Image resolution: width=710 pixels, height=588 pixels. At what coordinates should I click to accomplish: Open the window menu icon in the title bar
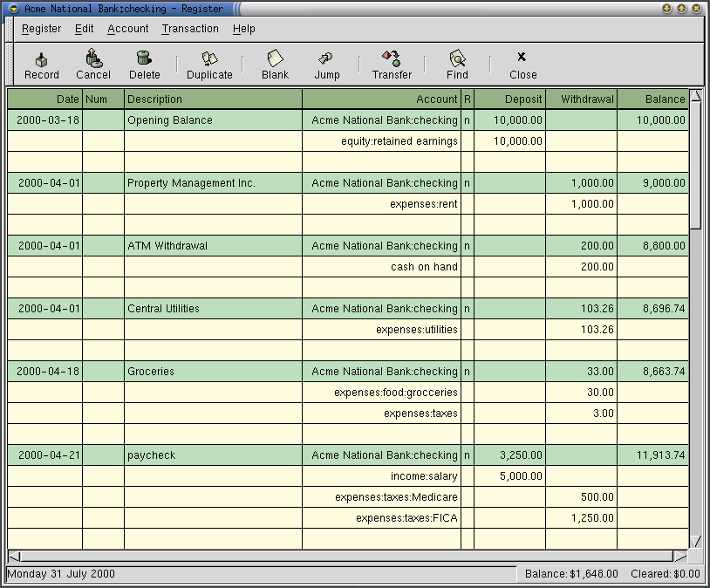pos(14,9)
